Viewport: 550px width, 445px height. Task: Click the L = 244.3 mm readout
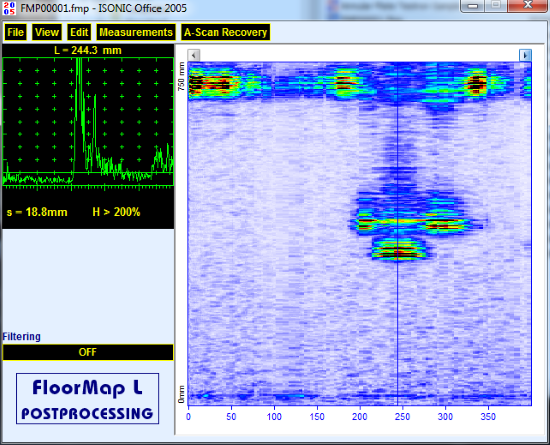tap(88, 50)
